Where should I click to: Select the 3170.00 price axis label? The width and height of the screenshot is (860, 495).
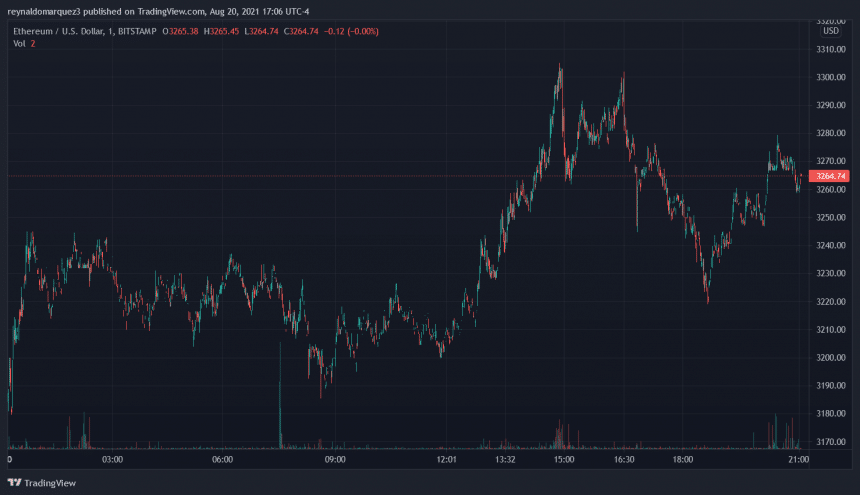[x=831, y=442]
